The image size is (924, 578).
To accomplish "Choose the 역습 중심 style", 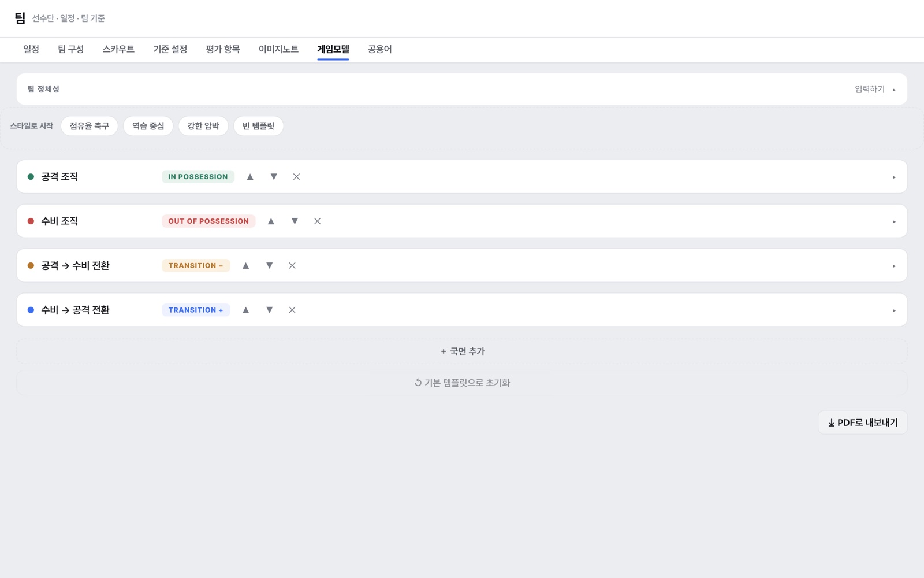I will (x=148, y=126).
